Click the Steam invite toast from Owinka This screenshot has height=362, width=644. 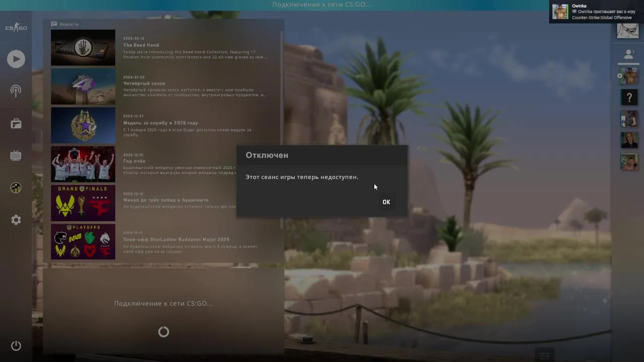[596, 12]
